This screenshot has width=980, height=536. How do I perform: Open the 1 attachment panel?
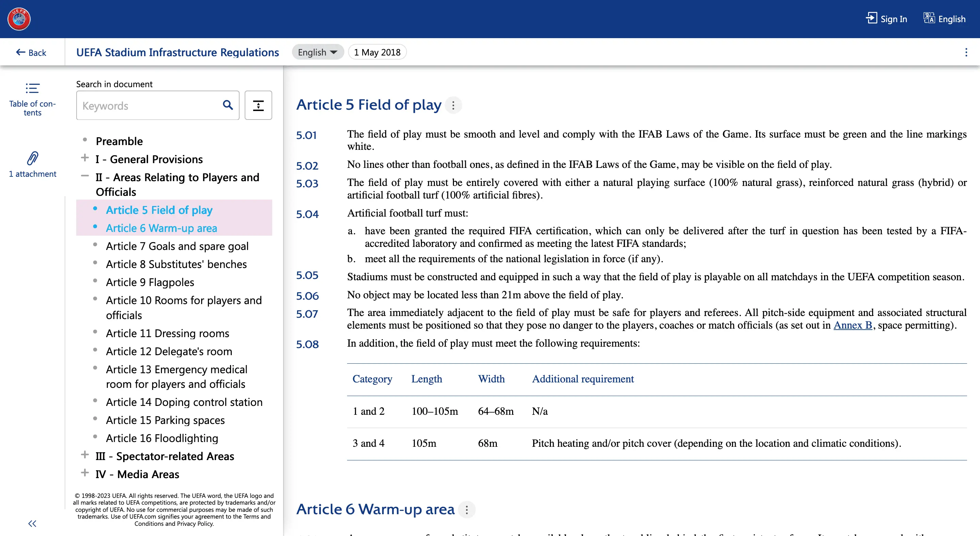point(32,164)
